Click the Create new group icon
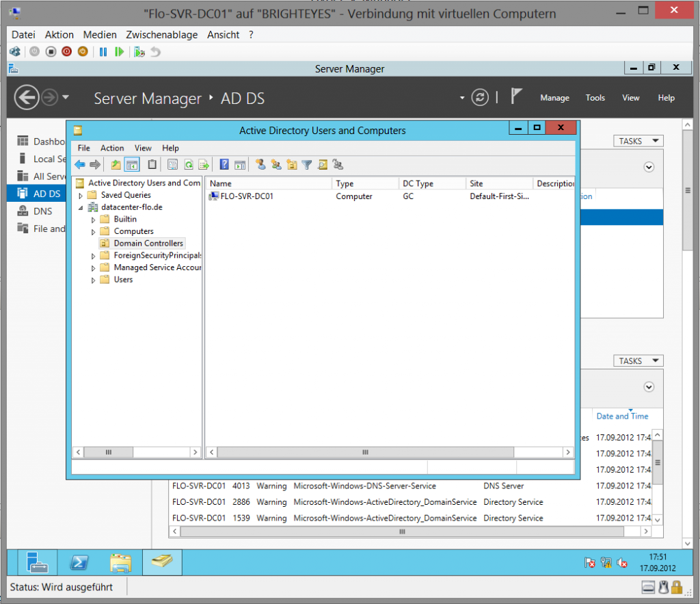The image size is (700, 604). coord(276,165)
